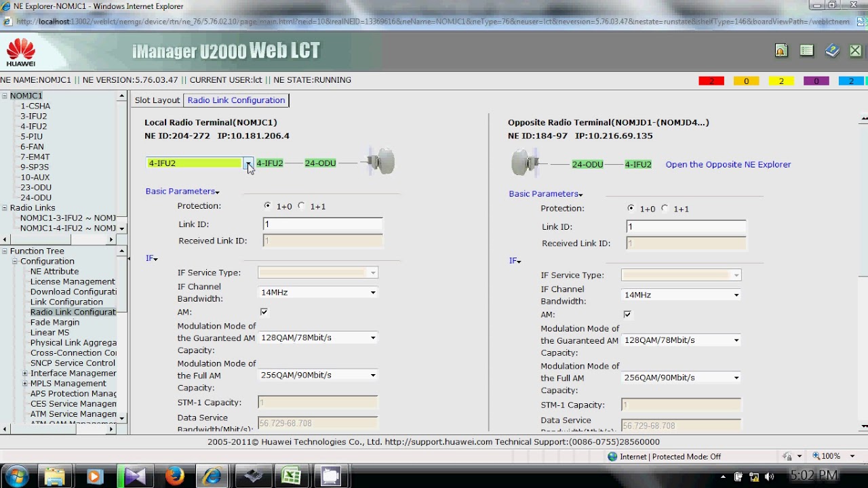The height and width of the screenshot is (488, 868).
Task: Click the green X exit icon in header
Action: pos(855,51)
